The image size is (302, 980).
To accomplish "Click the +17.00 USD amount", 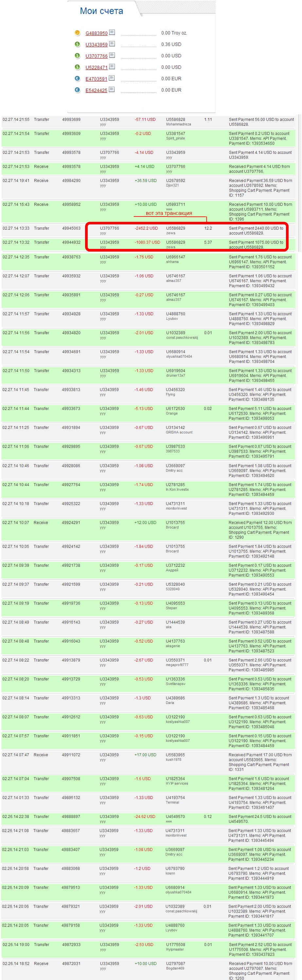I will (x=145, y=755).
